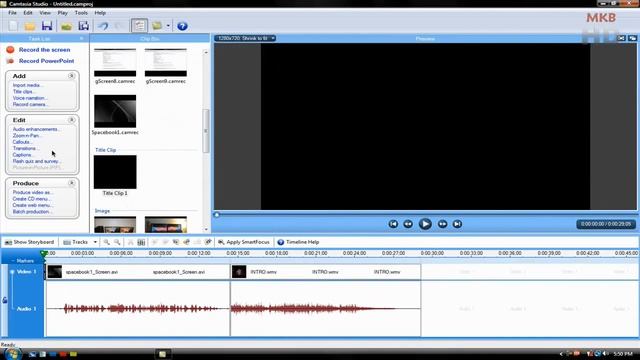Image resolution: width=640 pixels, height=360 pixels.
Task: Click Apply SmartFocus button
Action: point(244,242)
